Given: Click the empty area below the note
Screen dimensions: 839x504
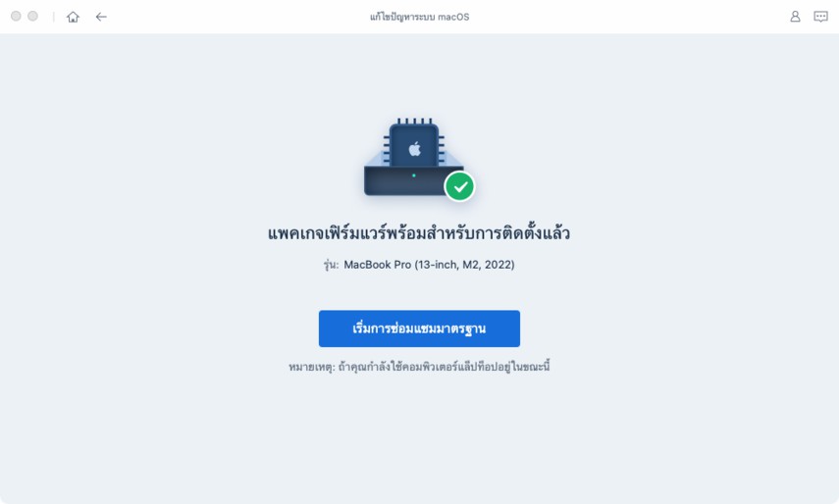Looking at the screenshot, I should click(x=419, y=438).
